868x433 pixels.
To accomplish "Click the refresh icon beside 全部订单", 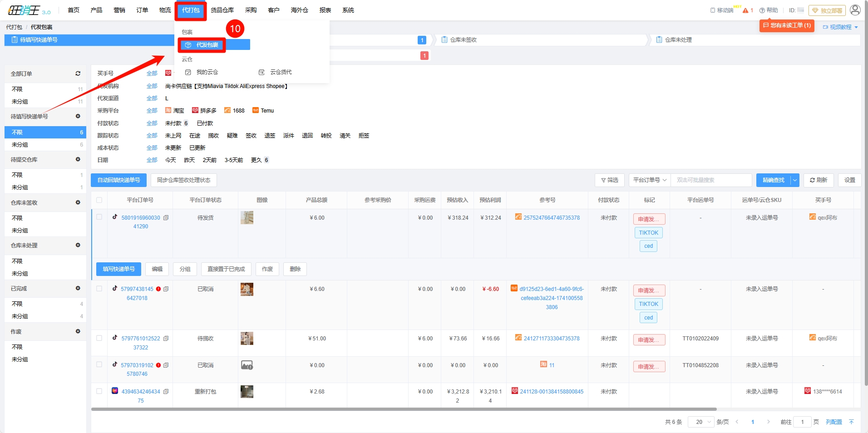I will [78, 74].
